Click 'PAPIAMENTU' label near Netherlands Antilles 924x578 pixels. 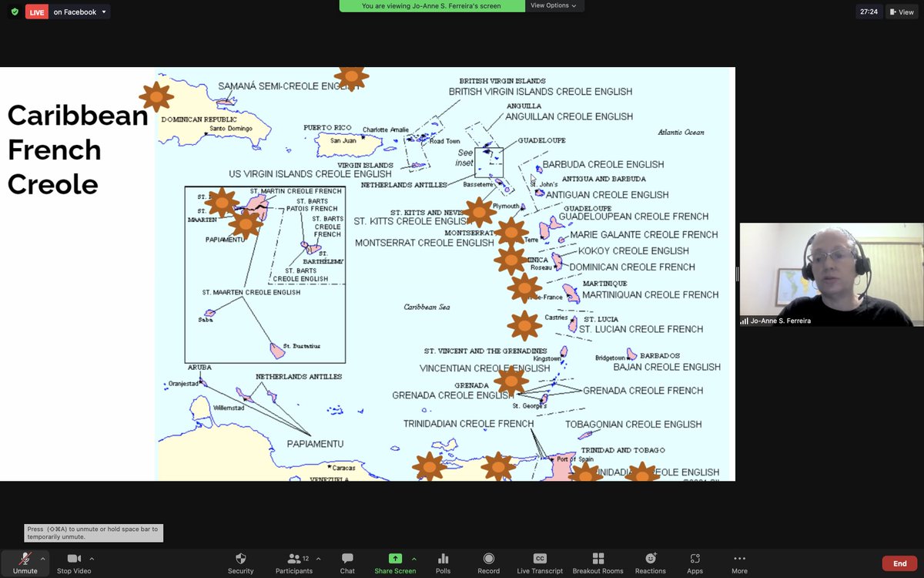[x=315, y=444]
